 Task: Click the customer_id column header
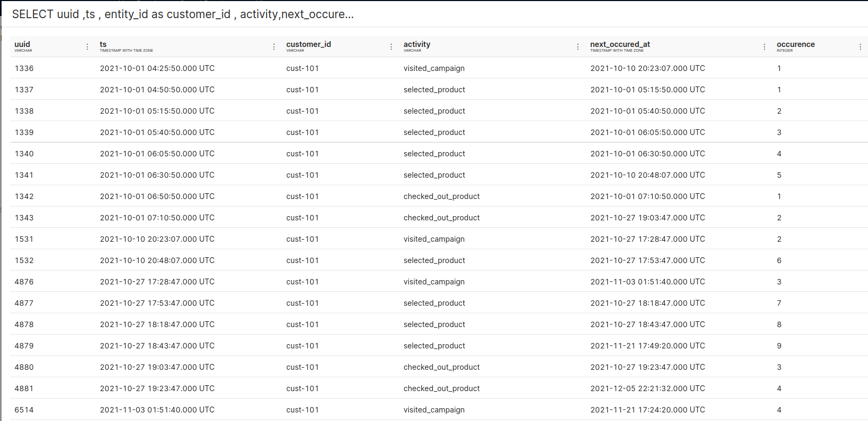coord(309,44)
